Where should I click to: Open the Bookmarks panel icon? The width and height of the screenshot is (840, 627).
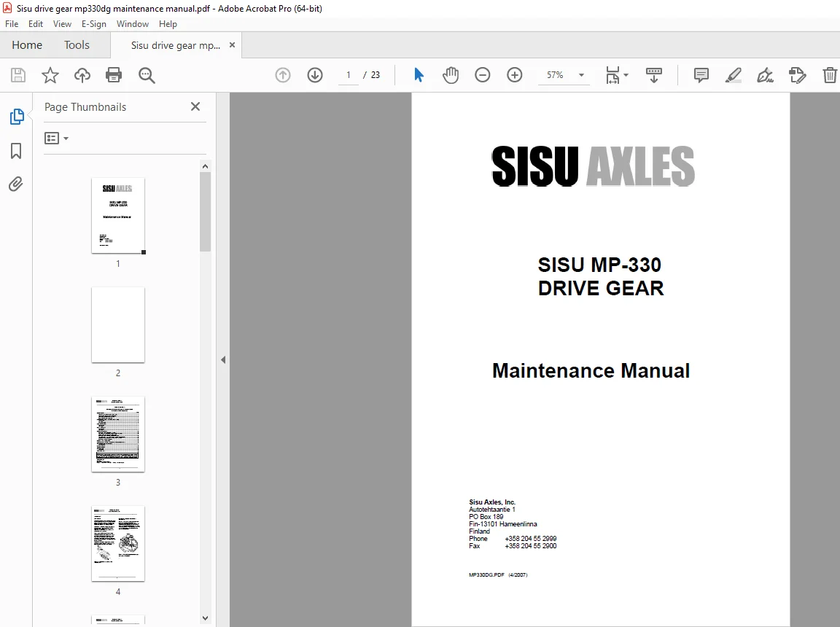[16, 150]
